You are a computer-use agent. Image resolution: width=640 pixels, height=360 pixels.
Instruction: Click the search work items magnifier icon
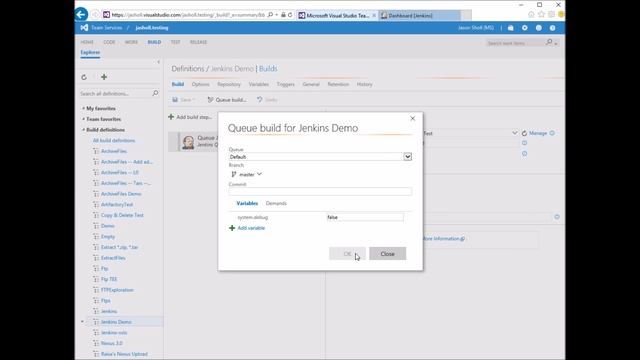[x=549, y=42]
